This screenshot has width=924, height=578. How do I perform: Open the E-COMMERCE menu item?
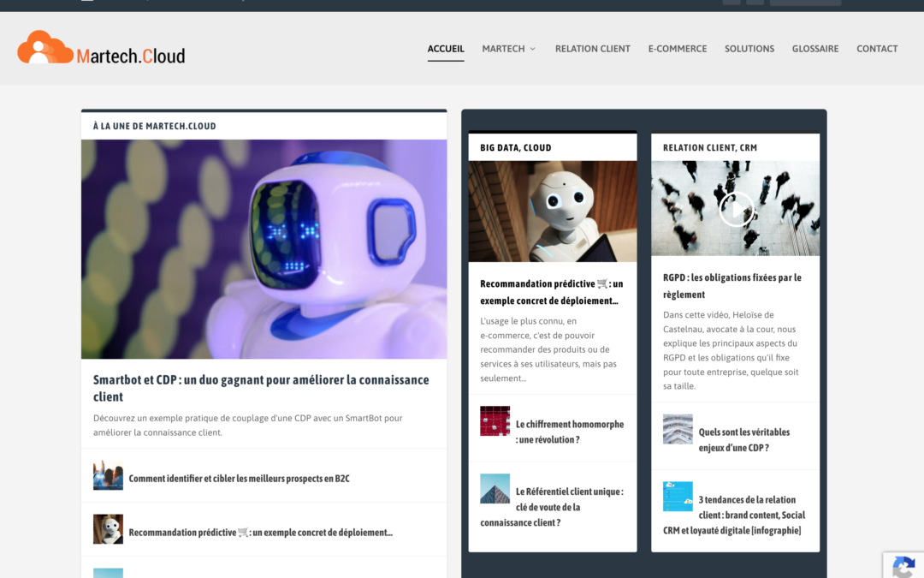(x=677, y=49)
